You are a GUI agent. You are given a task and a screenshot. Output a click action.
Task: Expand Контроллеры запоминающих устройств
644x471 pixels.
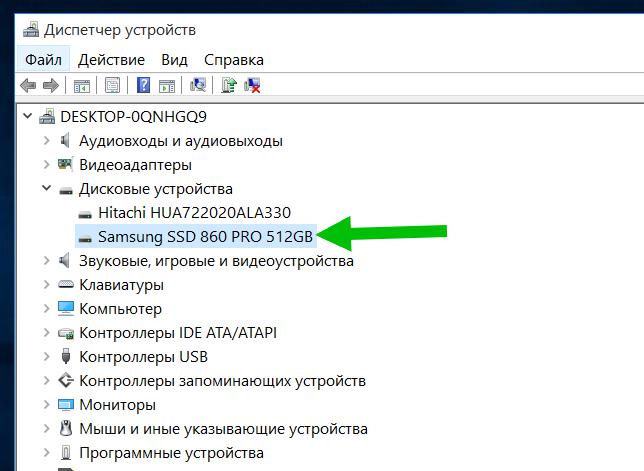(x=46, y=380)
